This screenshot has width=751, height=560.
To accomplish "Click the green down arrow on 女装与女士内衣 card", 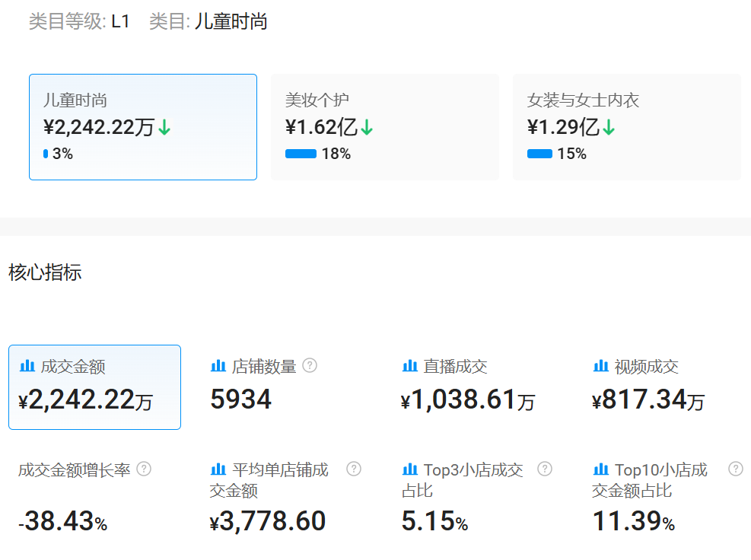I will (x=609, y=126).
